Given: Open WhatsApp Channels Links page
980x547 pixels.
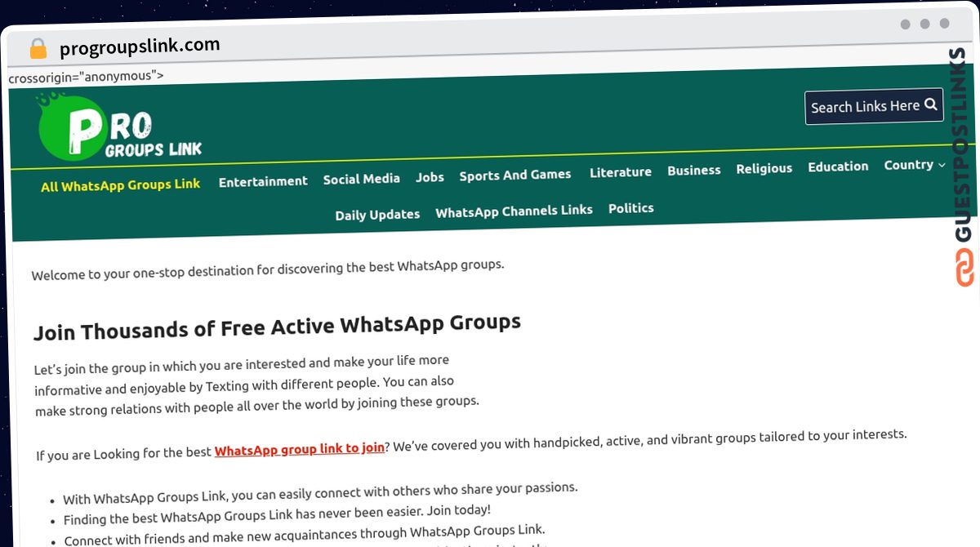Looking at the screenshot, I should [x=514, y=211].
